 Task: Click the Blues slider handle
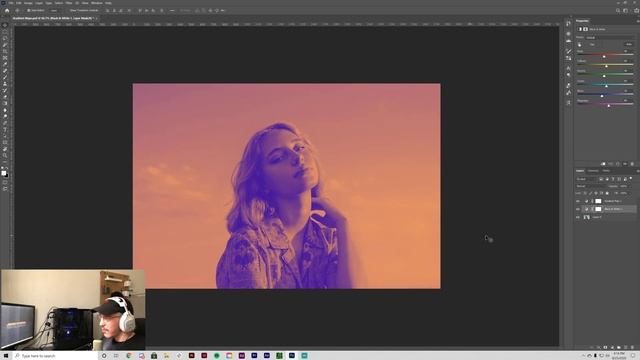(x=602, y=96)
